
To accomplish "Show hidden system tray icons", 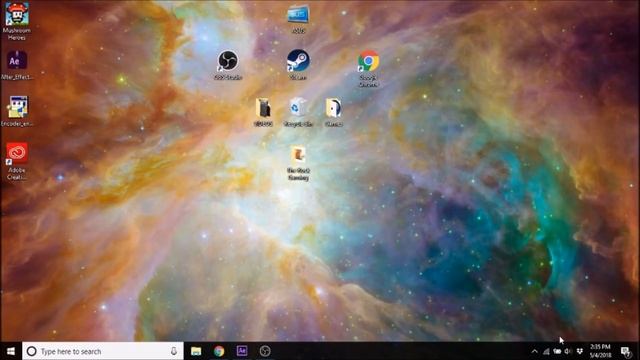I will click(534, 351).
